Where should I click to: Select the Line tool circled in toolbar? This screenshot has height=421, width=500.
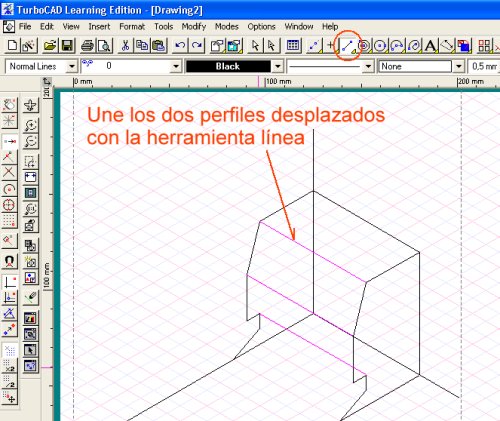[347, 46]
